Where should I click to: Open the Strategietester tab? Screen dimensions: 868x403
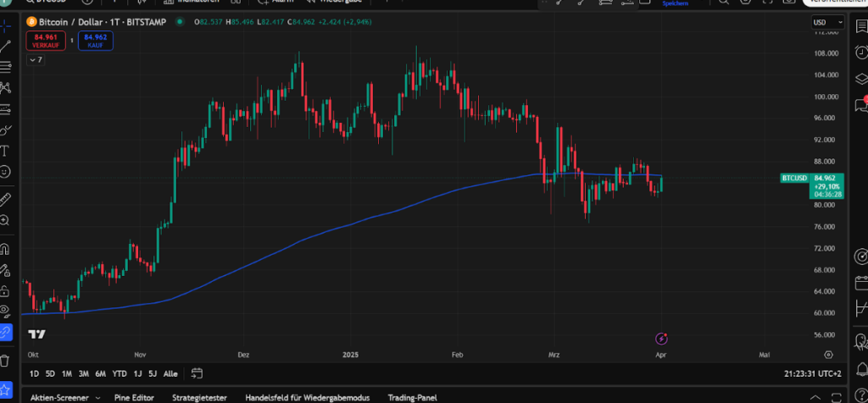coord(200,397)
